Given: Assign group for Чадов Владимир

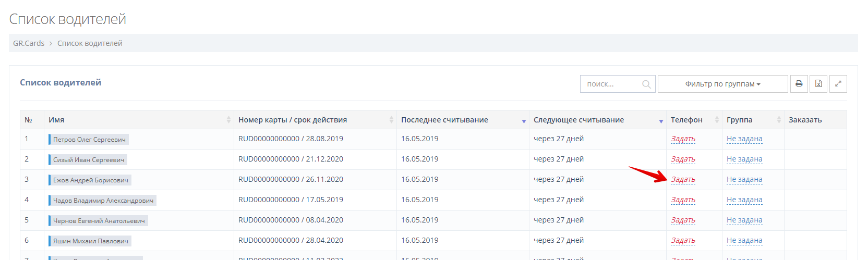Looking at the screenshot, I should pyautogui.click(x=744, y=200).
